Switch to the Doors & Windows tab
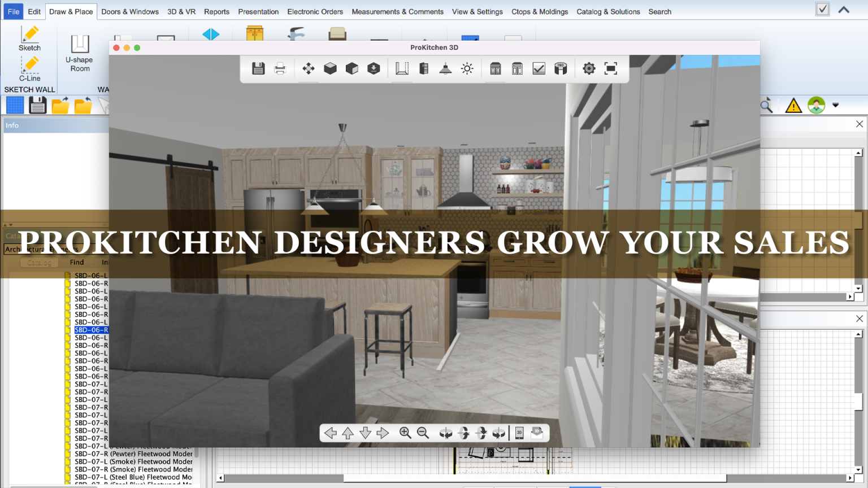This screenshot has width=868, height=488. [130, 11]
